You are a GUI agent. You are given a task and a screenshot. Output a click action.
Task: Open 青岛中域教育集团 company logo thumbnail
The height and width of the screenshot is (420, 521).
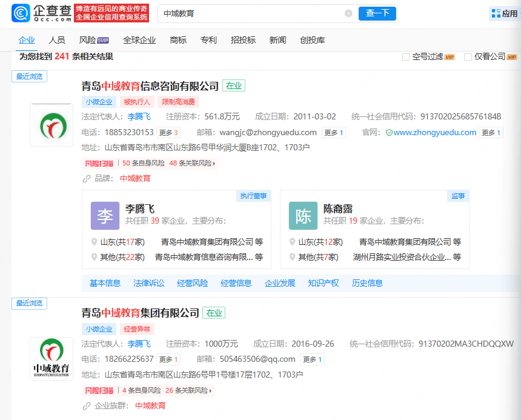coord(51,359)
